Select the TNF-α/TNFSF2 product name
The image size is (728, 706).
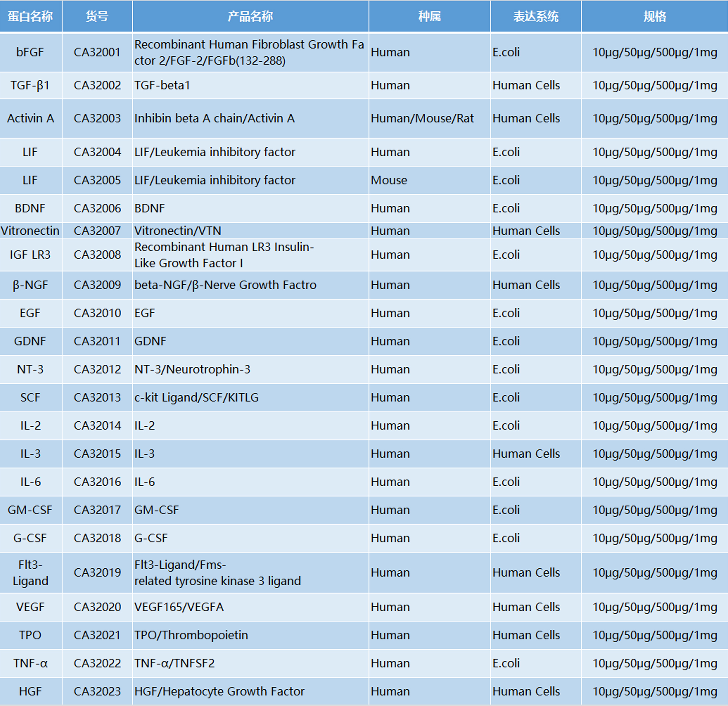coord(250,664)
